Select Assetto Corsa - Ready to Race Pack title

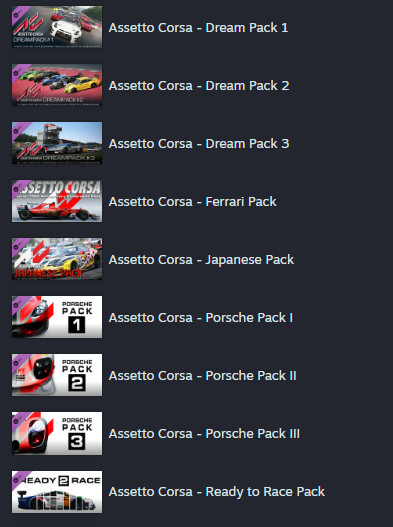[x=217, y=491]
